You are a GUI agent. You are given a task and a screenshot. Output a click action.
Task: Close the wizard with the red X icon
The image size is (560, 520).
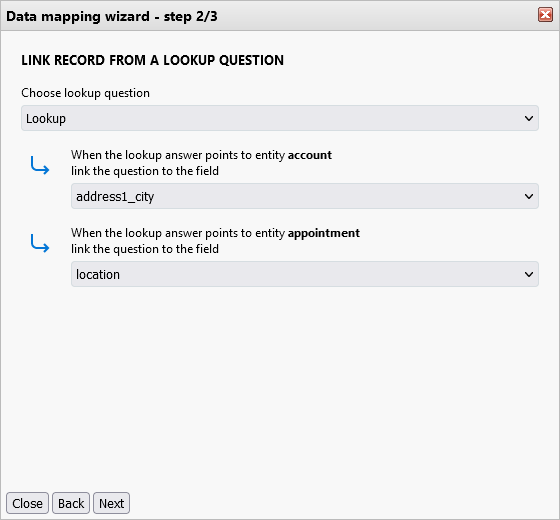(x=545, y=15)
